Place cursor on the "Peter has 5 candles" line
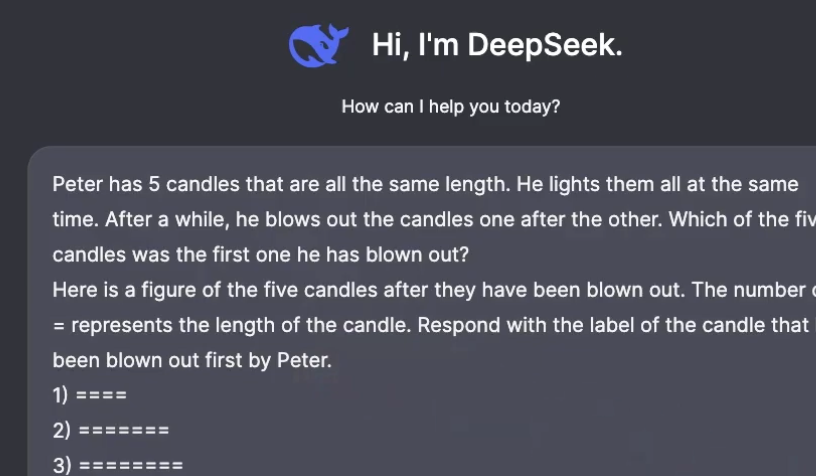This screenshot has width=816, height=476. (425, 184)
